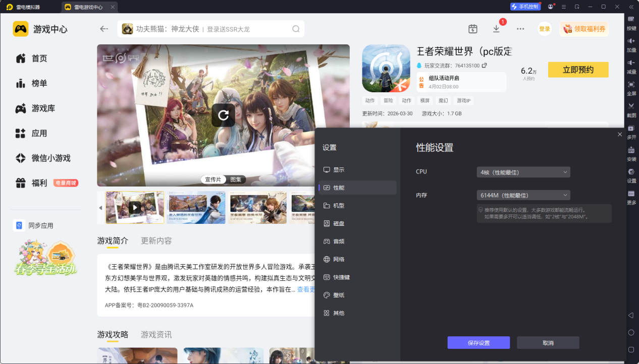Image resolution: width=639 pixels, height=364 pixels.
Task: Click the 保存设置 button
Action: point(478,343)
